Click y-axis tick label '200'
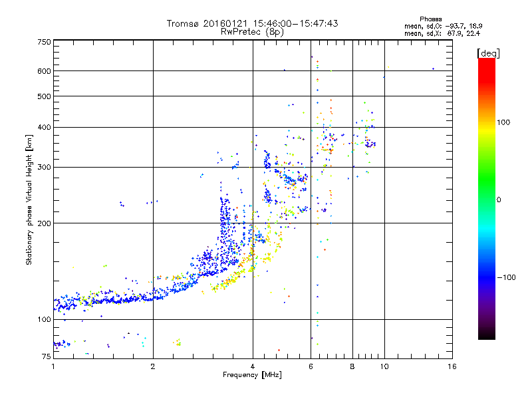 (x=44, y=223)
